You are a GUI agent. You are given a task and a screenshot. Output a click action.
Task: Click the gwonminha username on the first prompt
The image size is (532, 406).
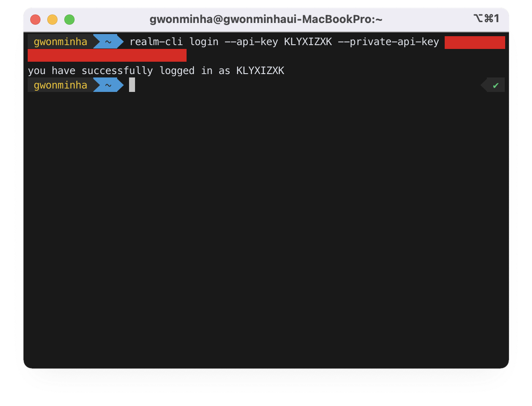click(60, 42)
